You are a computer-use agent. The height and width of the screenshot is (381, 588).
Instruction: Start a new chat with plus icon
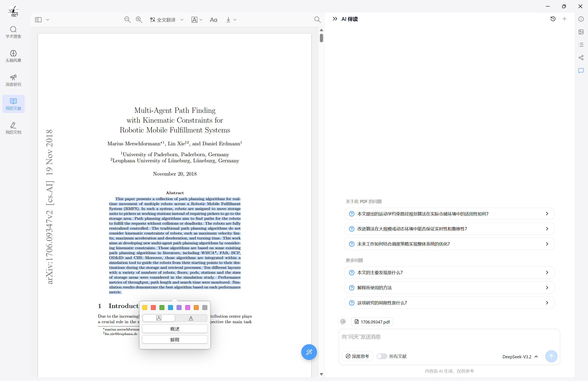pyautogui.click(x=564, y=19)
